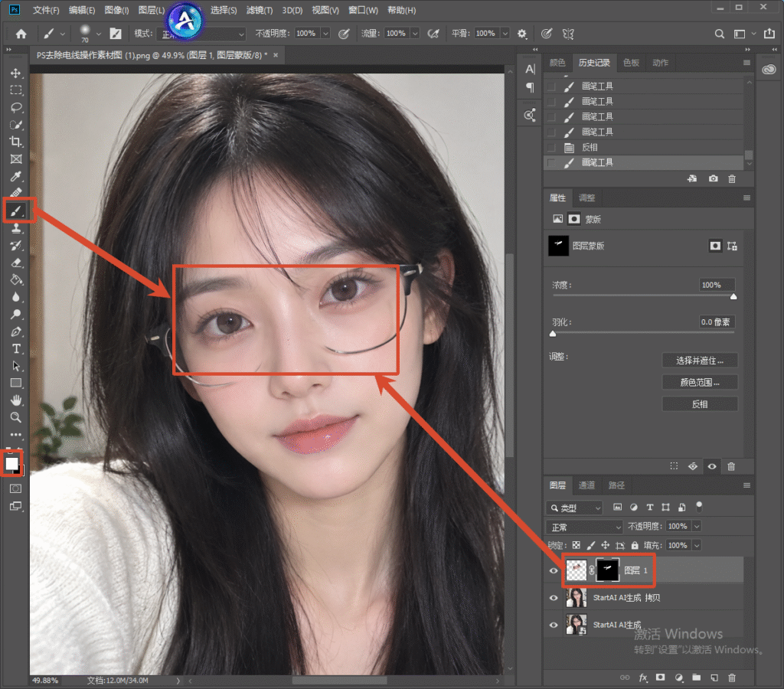Image resolution: width=784 pixels, height=689 pixels.
Task: Open layer 不透明度 dropdown in Layers panel
Action: (697, 526)
